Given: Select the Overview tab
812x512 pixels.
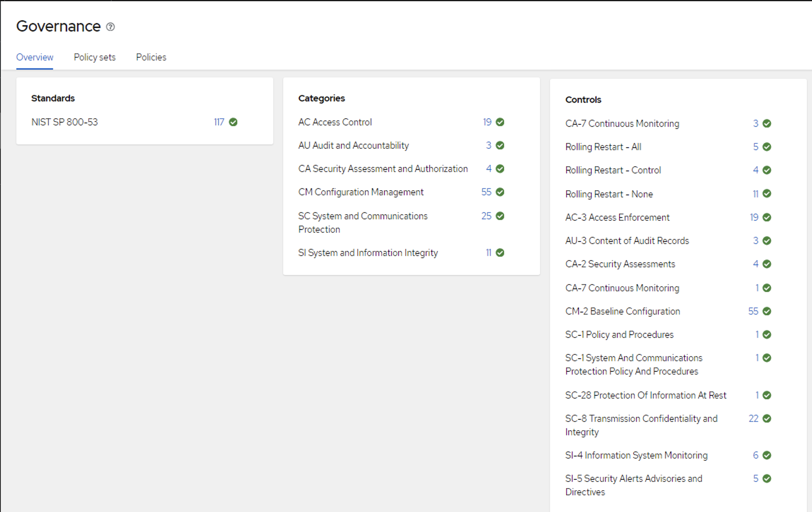Looking at the screenshot, I should 35,57.
